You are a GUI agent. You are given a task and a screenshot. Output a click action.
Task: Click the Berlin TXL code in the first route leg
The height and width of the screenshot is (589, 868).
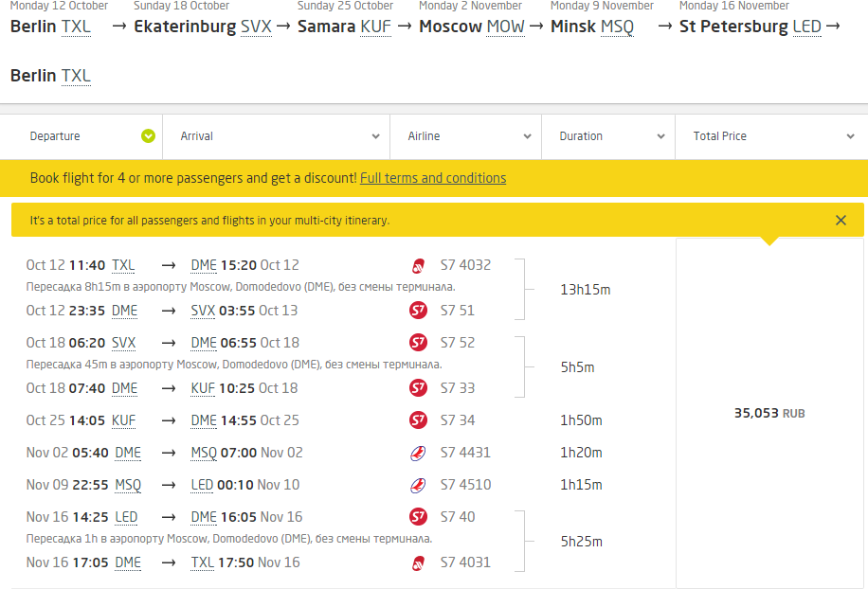coord(76,27)
